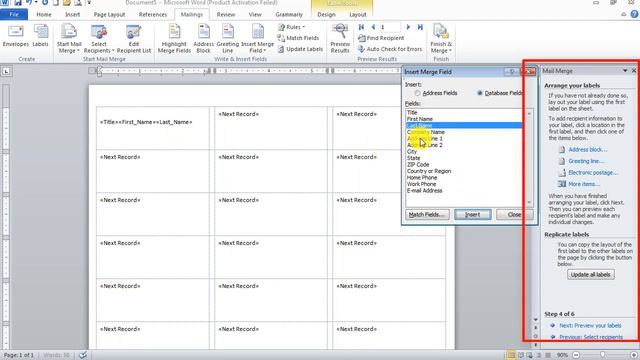Click the record number field
The width and height of the screenshot is (640, 360).
click(390, 27)
